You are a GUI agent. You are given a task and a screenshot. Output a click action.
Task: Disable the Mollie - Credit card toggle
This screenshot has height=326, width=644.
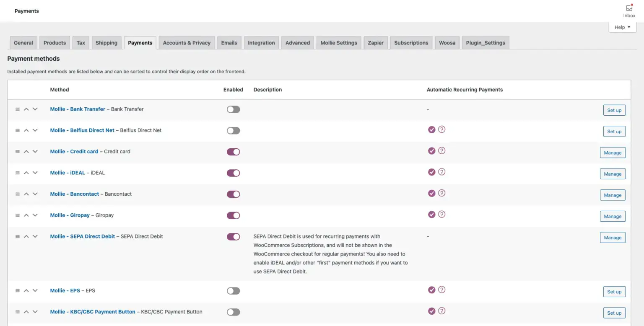click(233, 152)
